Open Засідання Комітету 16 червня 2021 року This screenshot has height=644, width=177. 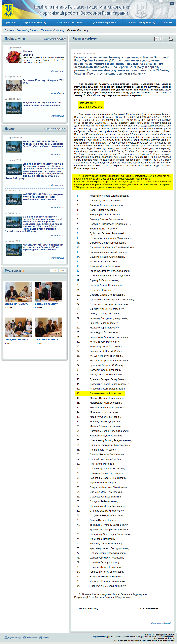[x=43, y=82]
